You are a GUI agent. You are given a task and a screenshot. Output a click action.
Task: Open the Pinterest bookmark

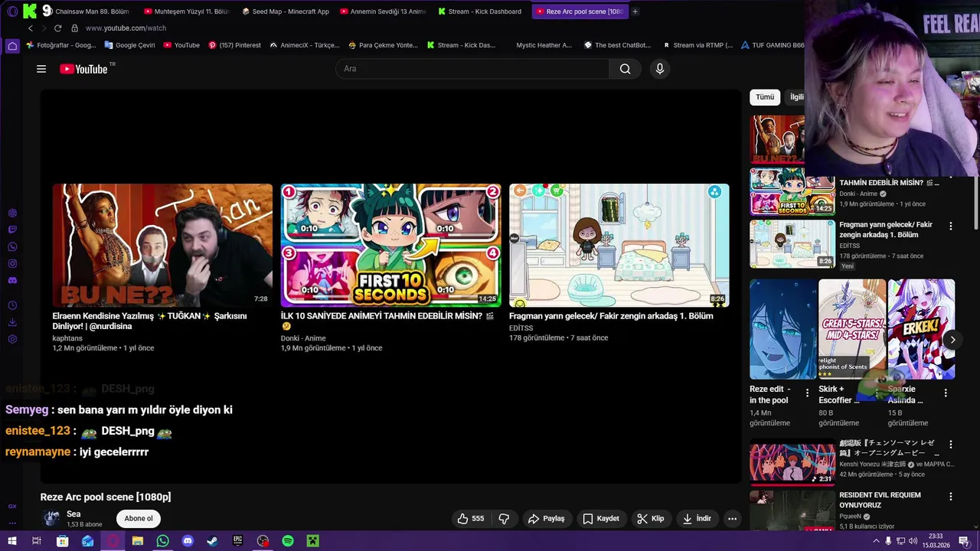click(x=235, y=45)
